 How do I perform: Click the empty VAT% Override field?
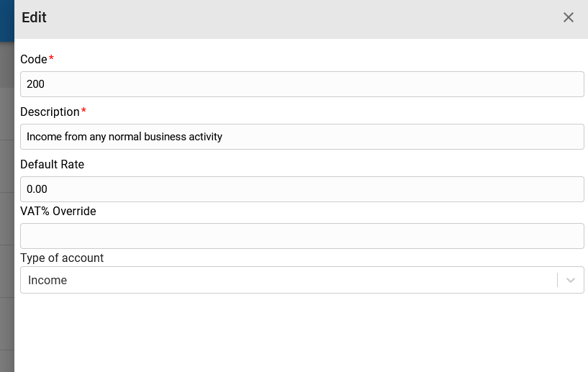click(302, 236)
